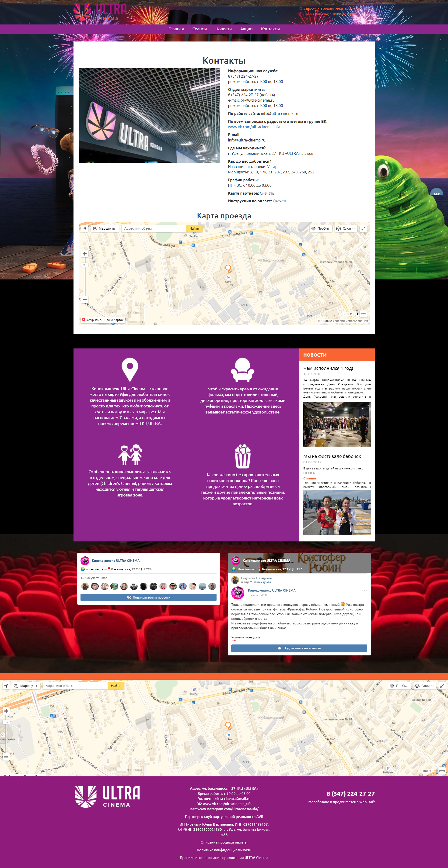Image resolution: width=448 pixels, height=868 pixels.
Task: Click the popcorn feature icon
Action: [x=243, y=456]
